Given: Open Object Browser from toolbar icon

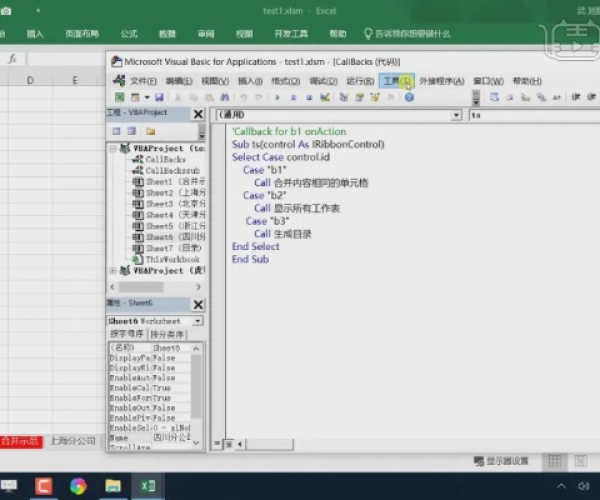Looking at the screenshot, I should coord(375,97).
